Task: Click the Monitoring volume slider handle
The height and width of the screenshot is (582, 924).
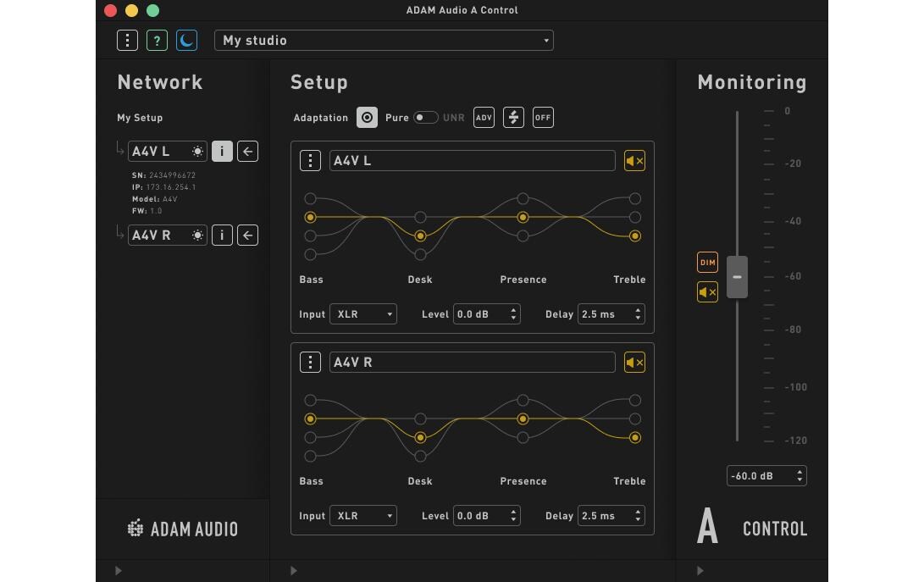Action: pos(737,276)
